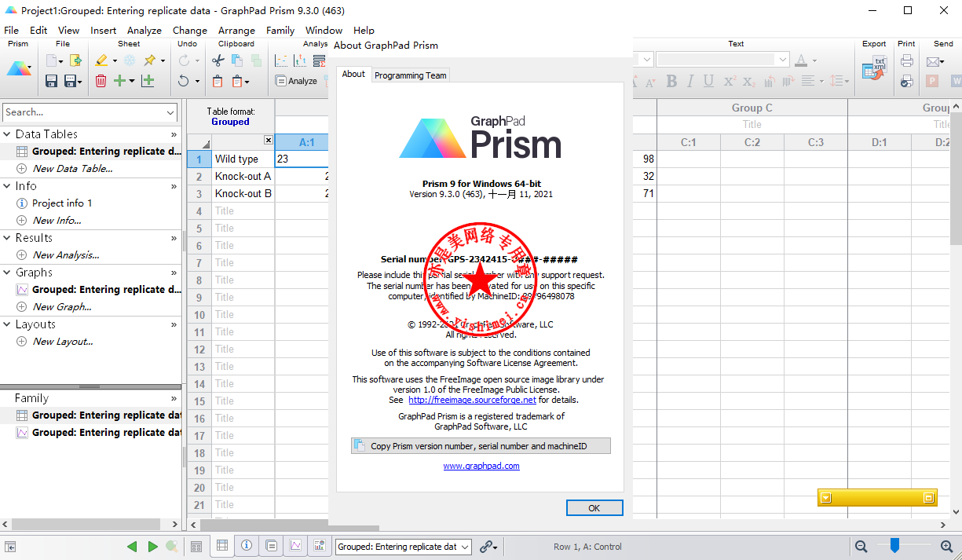Select the About tab in the dialog

[353, 74]
